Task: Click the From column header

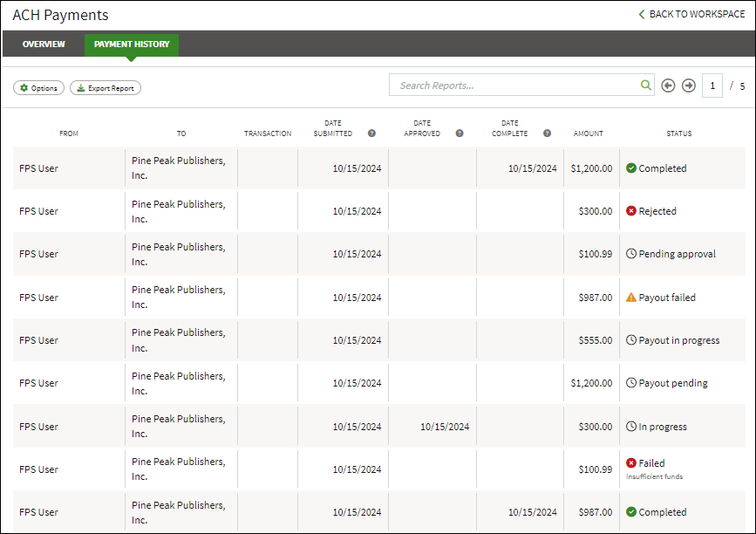Action: (x=69, y=133)
